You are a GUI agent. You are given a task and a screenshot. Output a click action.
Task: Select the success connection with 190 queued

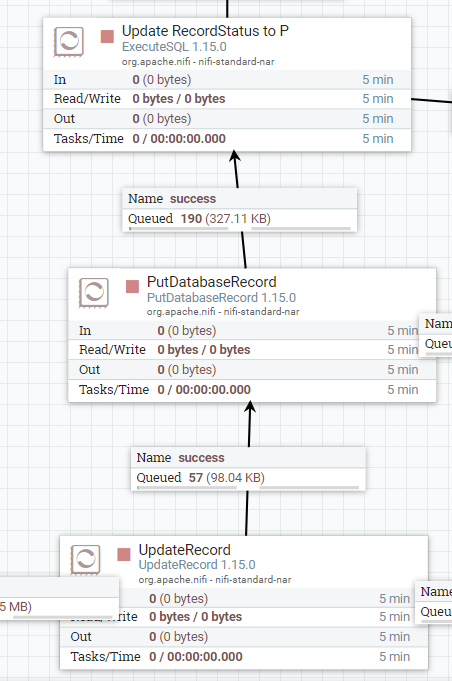240,210
